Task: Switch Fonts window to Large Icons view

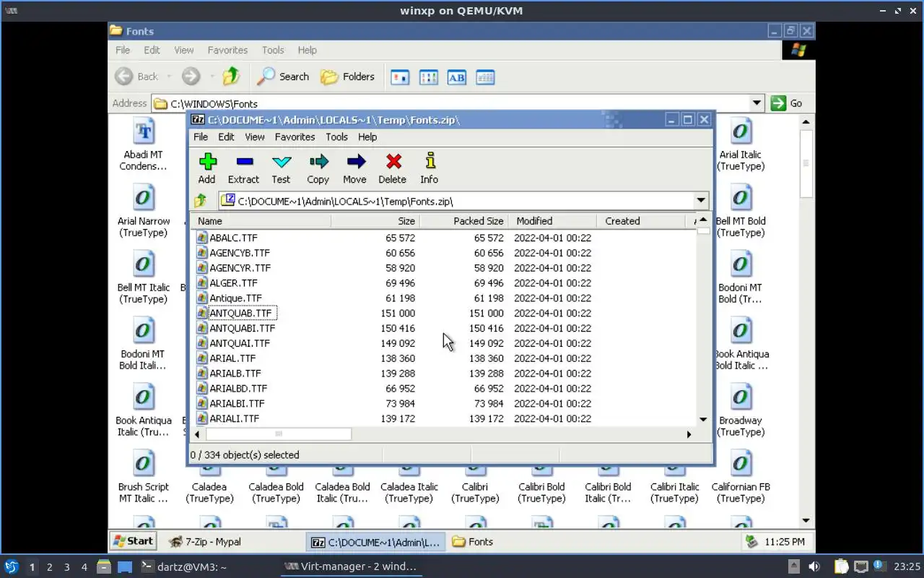Action: coord(400,77)
